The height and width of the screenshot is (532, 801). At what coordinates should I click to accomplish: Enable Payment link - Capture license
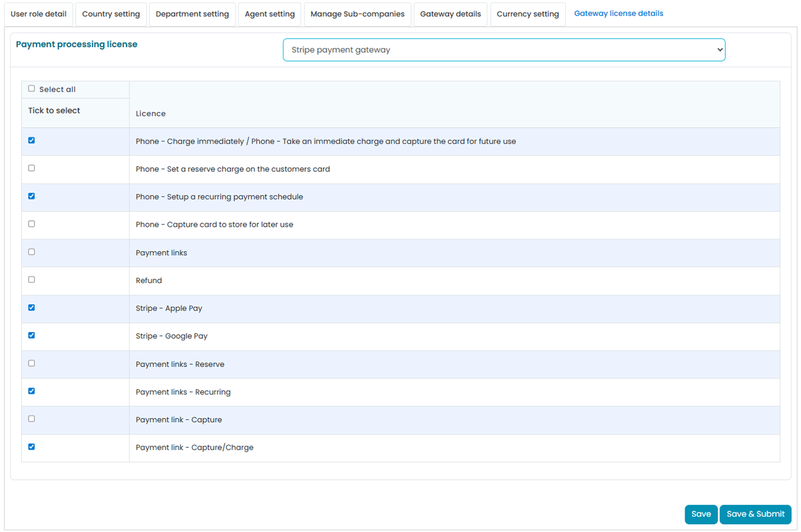(x=31, y=419)
